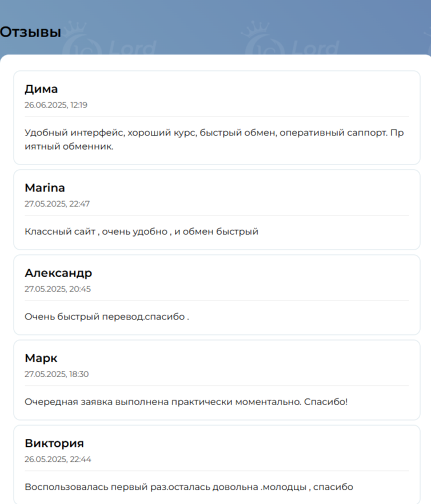This screenshot has height=504, width=431.
Task: Click the Отзывы heading
Action: coord(30,32)
